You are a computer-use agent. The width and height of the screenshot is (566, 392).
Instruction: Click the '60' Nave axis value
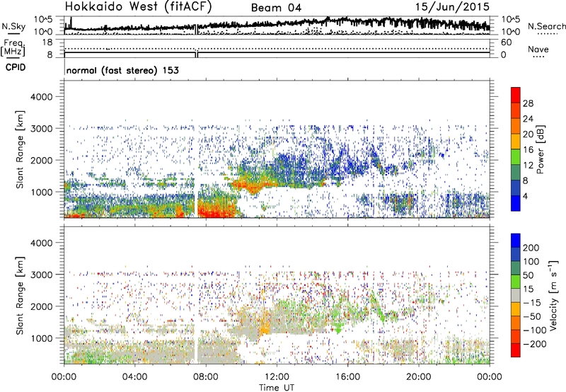506,42
